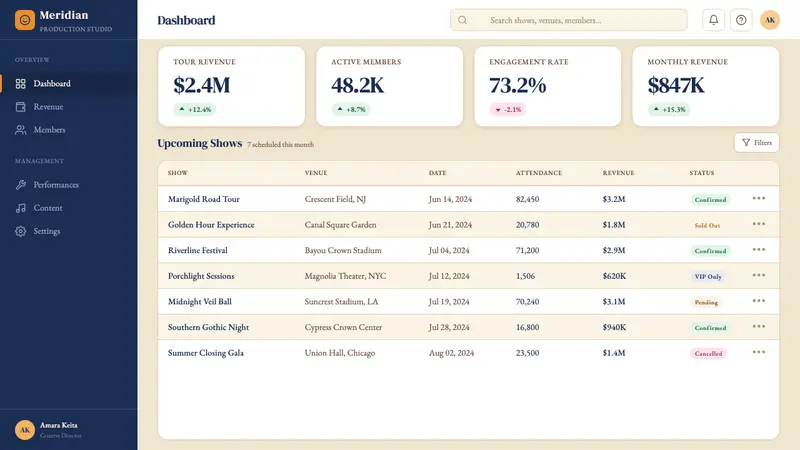This screenshot has width=800, height=450.
Task: Open more options for Porchlight Sessions
Action: 759,275
